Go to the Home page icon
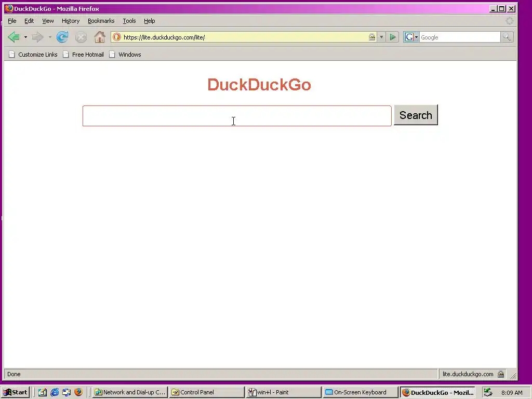Screen dimensions: 532x399 (100, 37)
